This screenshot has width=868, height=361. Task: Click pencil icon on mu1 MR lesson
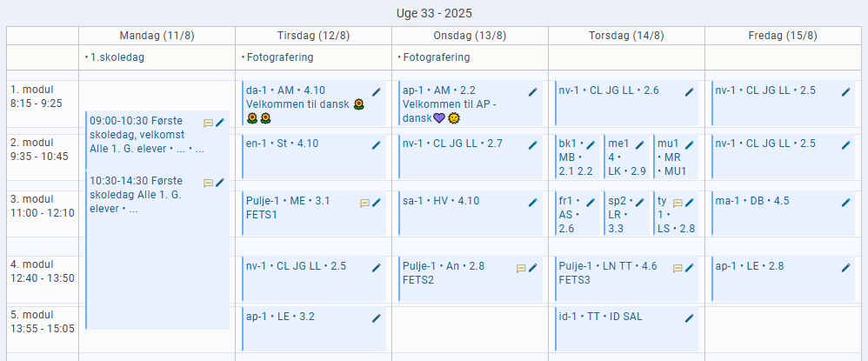tap(689, 145)
